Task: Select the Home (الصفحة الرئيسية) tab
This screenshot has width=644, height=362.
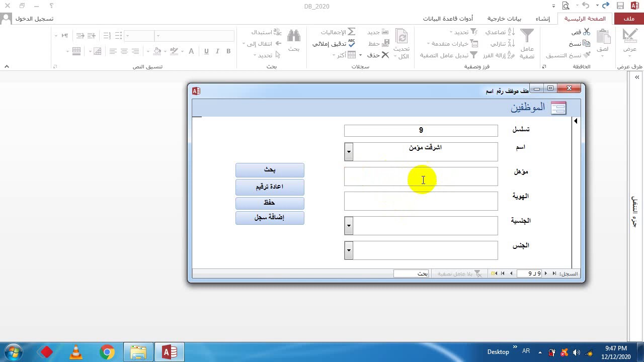Action: [585, 19]
